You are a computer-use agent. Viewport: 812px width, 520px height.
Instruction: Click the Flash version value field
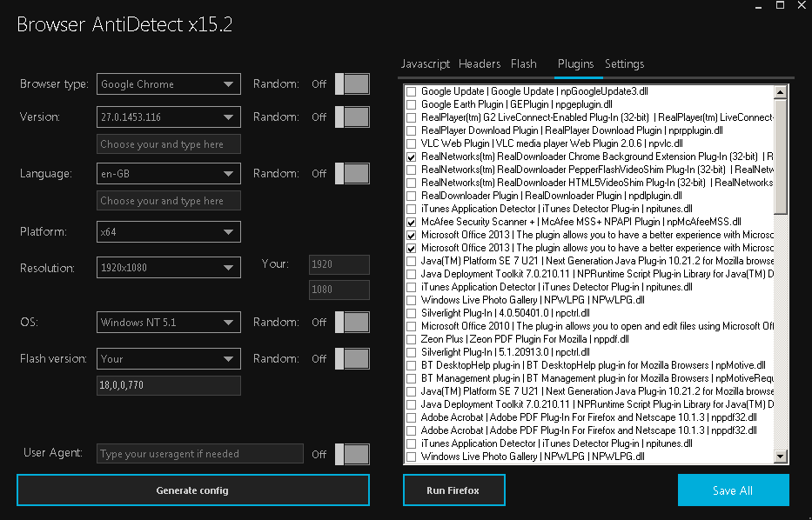click(169, 386)
